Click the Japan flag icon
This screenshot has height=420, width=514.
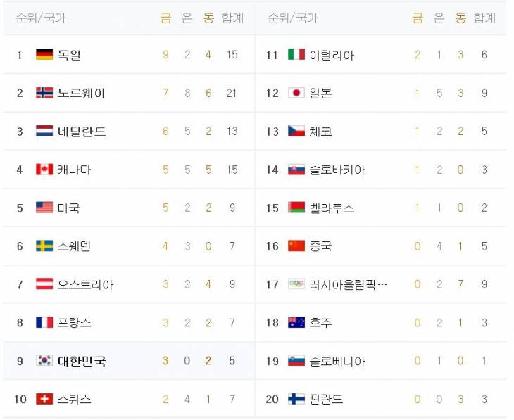[296, 93]
